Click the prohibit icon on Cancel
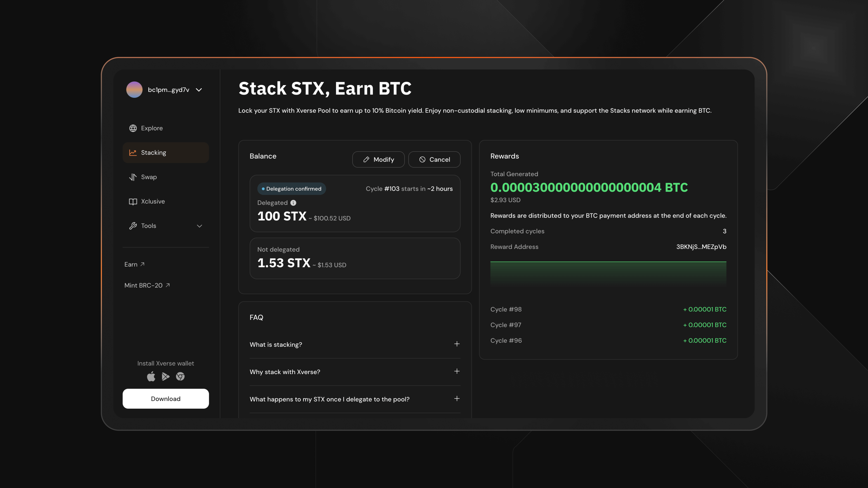The image size is (868, 488). click(422, 160)
